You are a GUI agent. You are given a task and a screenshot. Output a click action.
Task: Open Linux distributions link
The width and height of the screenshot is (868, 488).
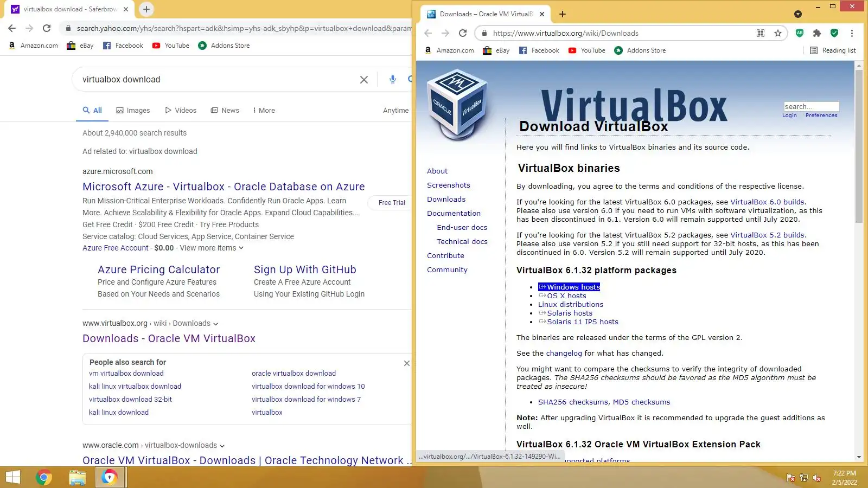571,304
